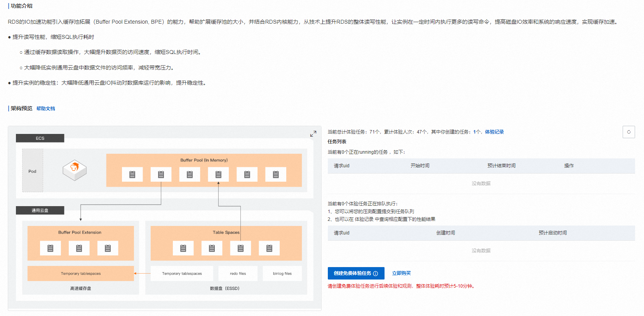Click the RDS engine cube icon
Screen dimensions: 644x316
pos(75,170)
